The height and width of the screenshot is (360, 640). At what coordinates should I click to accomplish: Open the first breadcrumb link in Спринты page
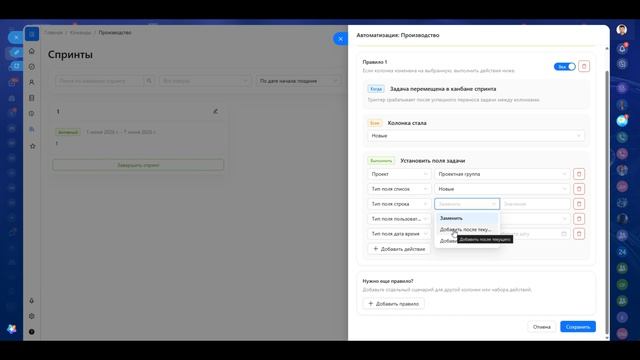tap(53, 33)
